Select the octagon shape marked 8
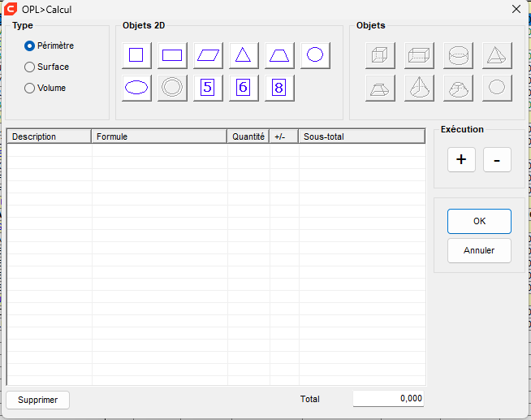Screen dimensions: 531x420 coord(279,88)
